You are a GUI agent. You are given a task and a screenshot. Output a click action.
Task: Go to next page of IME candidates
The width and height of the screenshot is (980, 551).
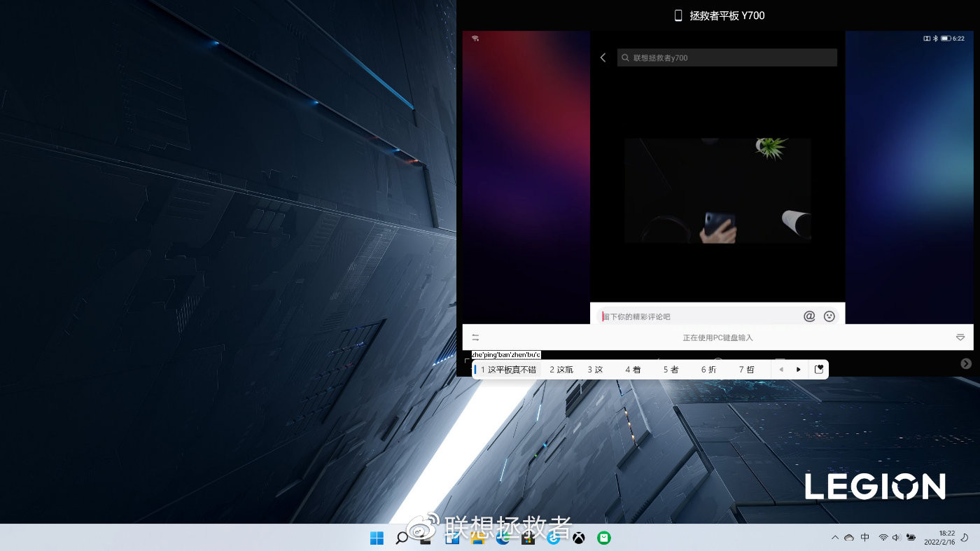pyautogui.click(x=799, y=370)
